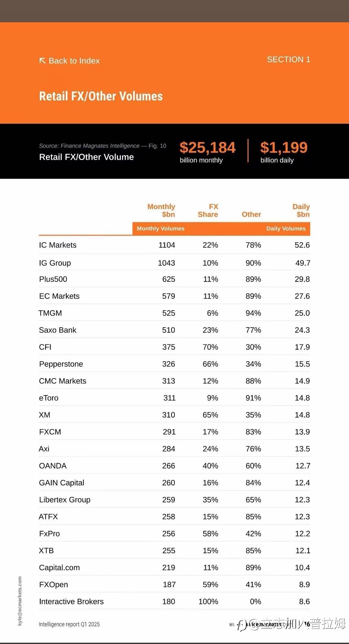Click the Source: Finance Magnates Intelligence caption
Image resolution: width=349 pixels, height=644 pixels.
[x=89, y=146]
